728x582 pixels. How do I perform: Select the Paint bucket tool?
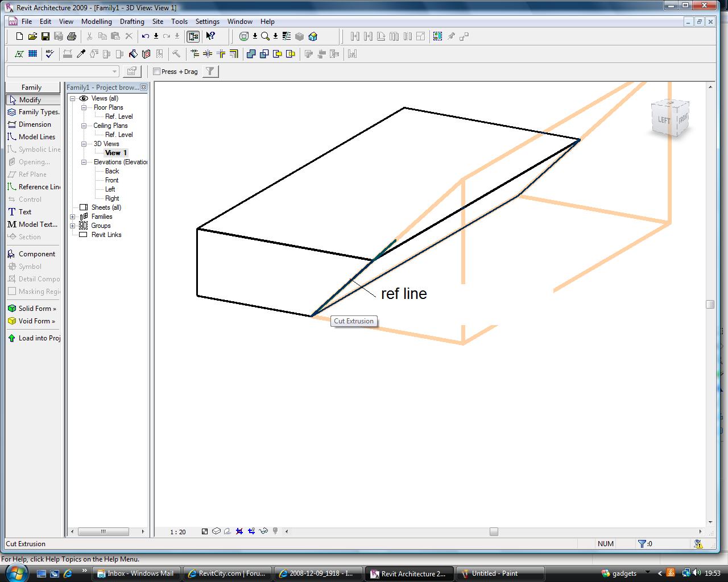(x=133, y=54)
